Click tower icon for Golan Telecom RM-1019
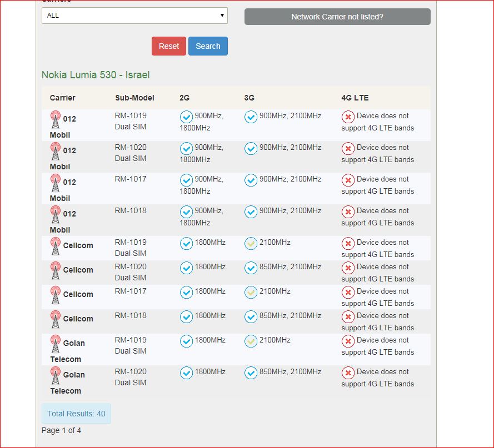 [x=56, y=344]
